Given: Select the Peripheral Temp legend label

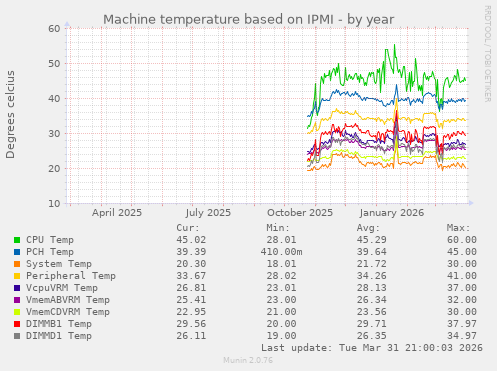Looking at the screenshot, I should (71, 276).
